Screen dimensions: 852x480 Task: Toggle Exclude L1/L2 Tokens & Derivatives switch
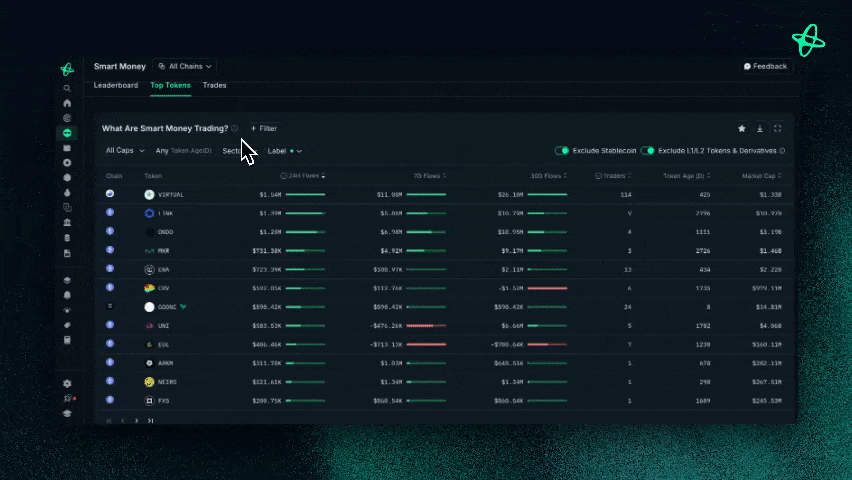click(x=647, y=151)
